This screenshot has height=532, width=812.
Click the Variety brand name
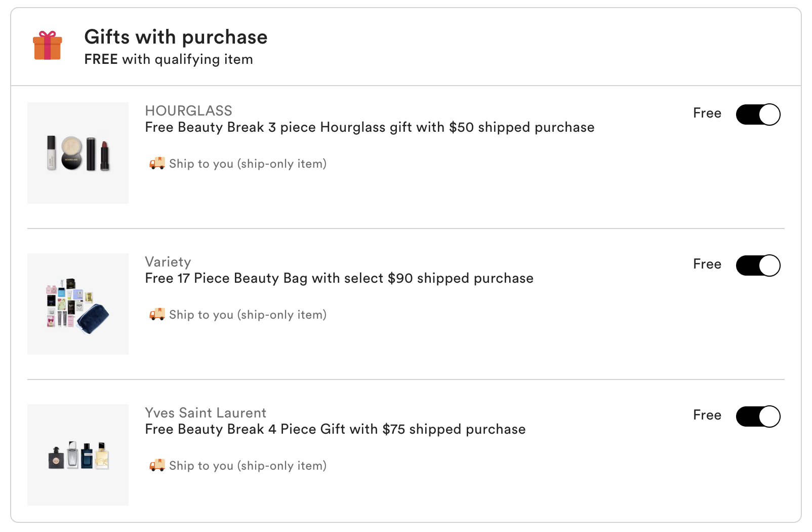[168, 261]
